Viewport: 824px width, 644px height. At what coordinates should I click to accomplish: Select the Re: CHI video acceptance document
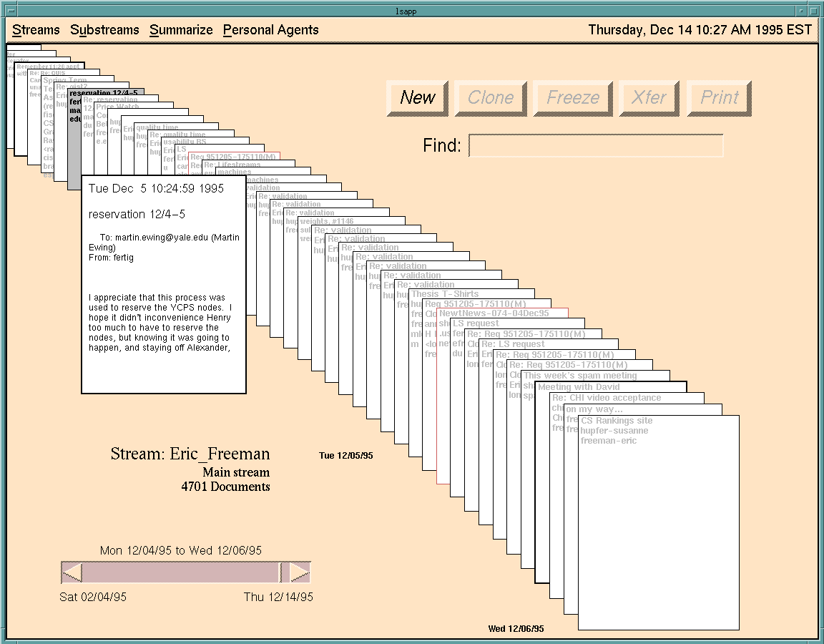607,398
